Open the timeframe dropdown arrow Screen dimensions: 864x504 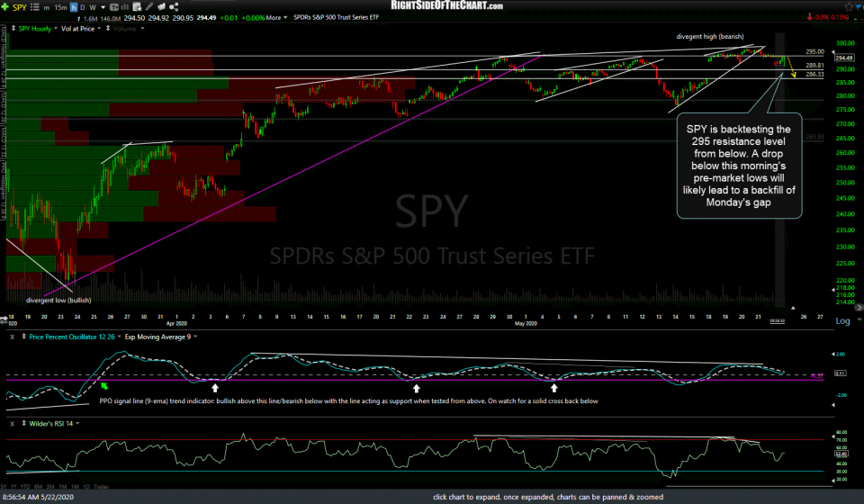point(103,7)
